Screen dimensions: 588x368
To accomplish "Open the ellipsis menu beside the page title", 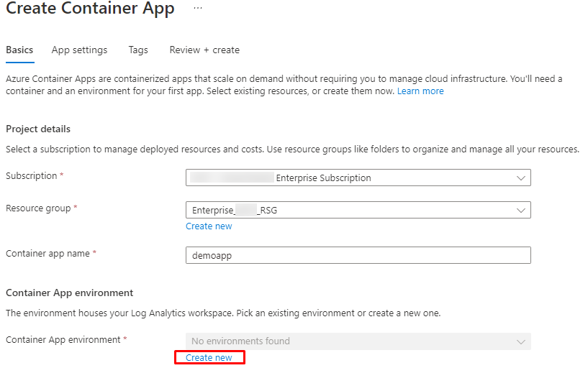I will [198, 9].
